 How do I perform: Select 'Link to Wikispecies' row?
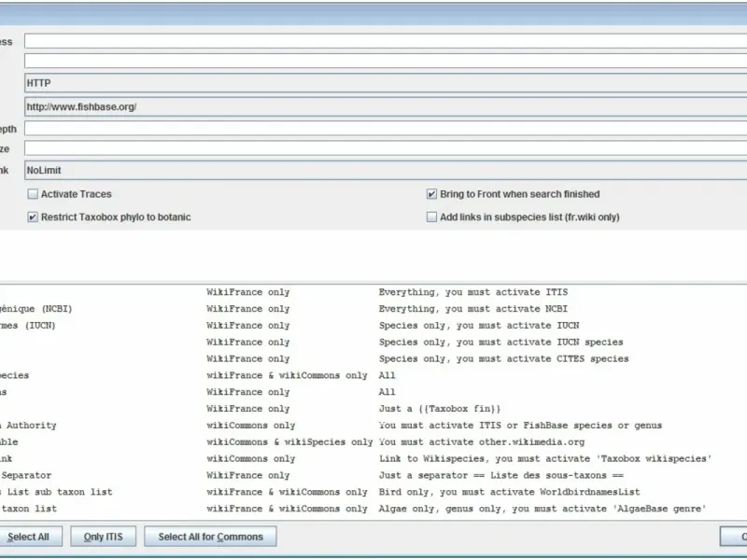tap(373, 458)
